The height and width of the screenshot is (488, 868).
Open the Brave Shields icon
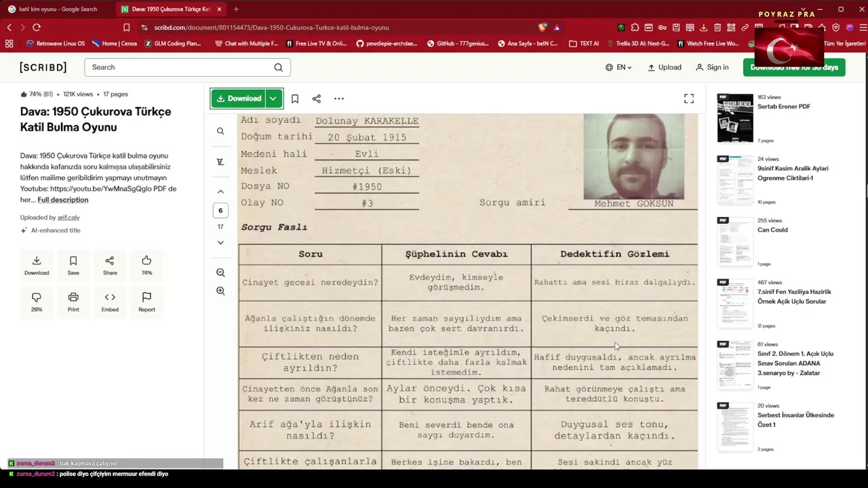[x=542, y=27]
